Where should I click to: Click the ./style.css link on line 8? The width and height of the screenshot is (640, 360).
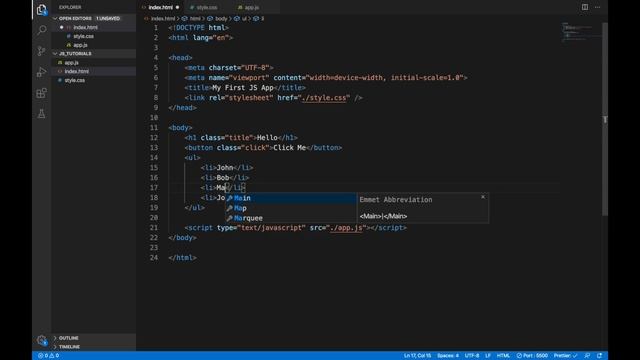pos(324,98)
